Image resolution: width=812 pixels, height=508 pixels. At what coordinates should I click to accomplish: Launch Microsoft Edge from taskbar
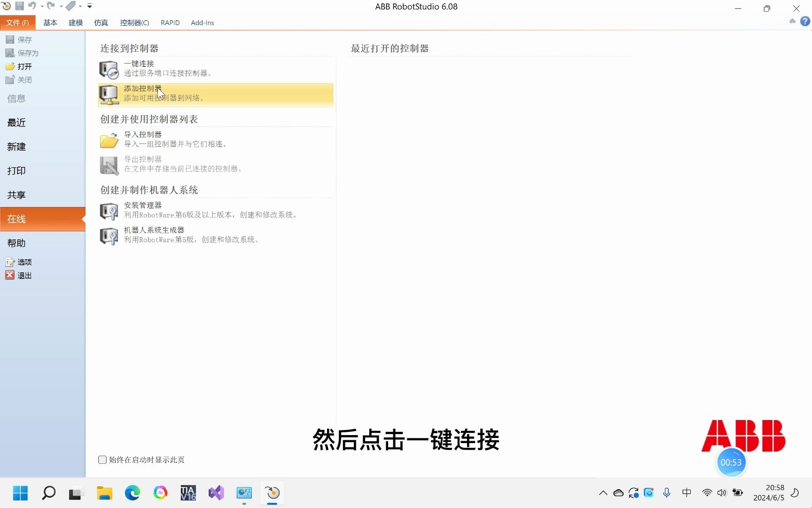[133, 493]
